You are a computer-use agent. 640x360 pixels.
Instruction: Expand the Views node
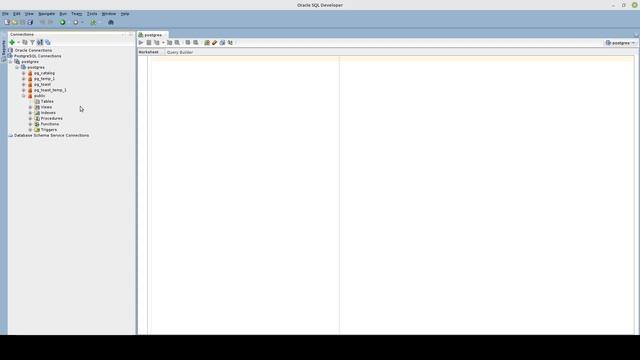30,107
